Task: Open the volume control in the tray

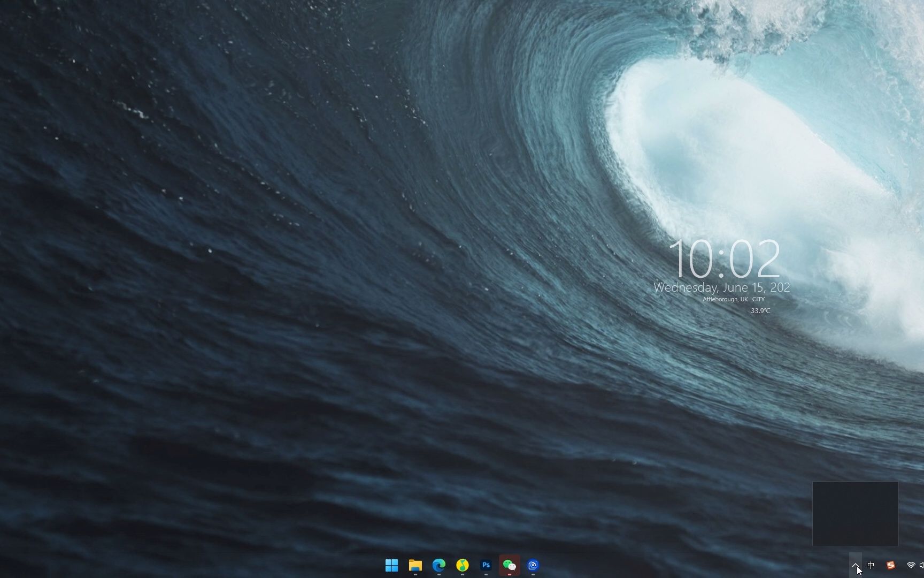Action: (x=922, y=565)
